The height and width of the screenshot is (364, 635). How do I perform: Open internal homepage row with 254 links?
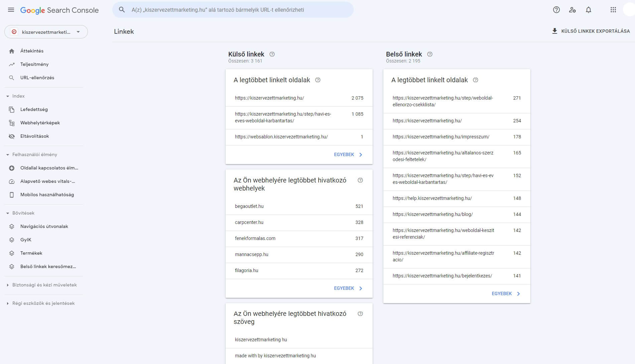(457, 121)
